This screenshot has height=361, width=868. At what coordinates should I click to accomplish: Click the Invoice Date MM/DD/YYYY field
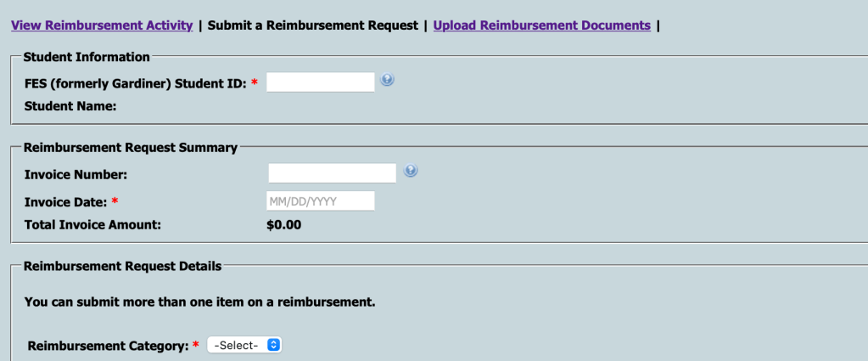321,201
